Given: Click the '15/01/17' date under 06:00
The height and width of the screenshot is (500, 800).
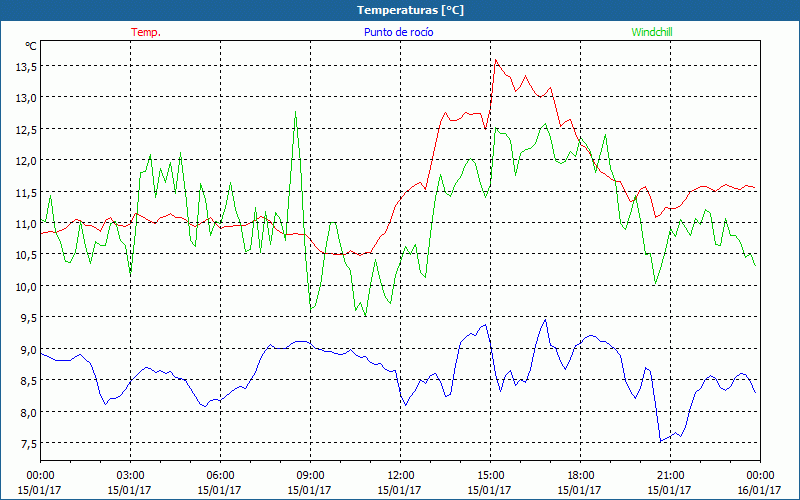Looking at the screenshot, I should tap(219, 490).
